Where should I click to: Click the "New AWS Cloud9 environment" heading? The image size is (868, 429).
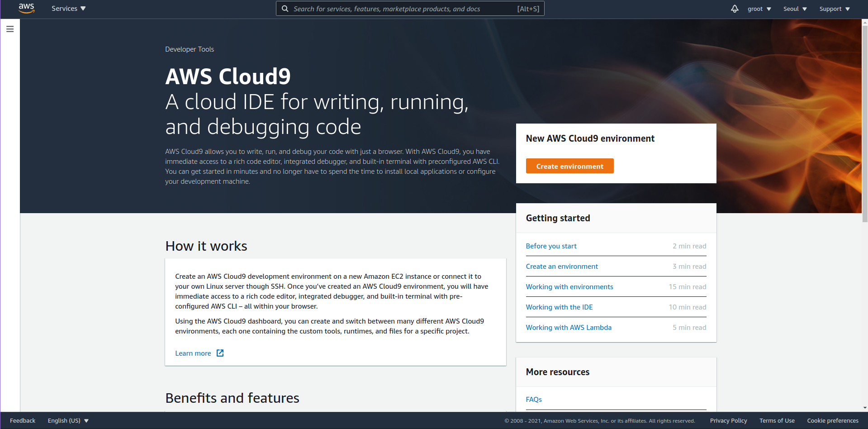[x=590, y=138]
